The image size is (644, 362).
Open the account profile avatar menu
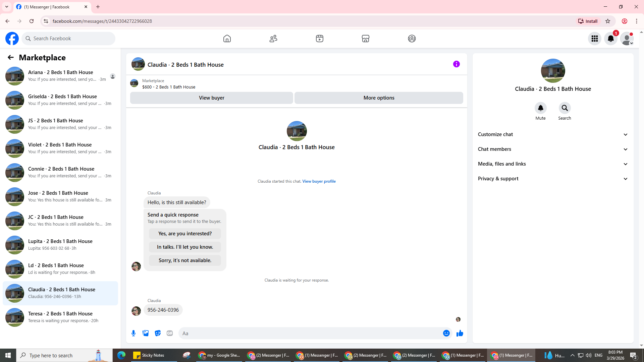tap(627, 39)
